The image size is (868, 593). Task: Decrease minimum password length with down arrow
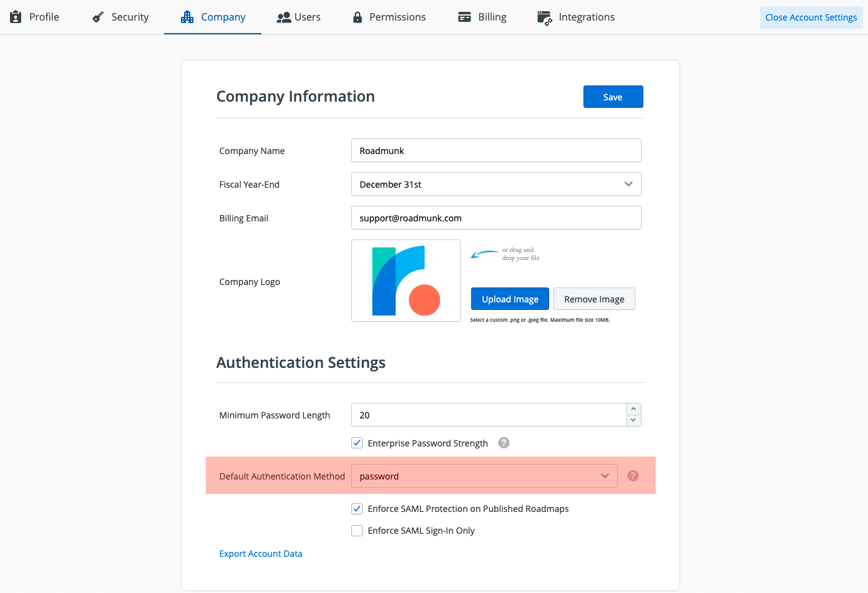pos(633,420)
